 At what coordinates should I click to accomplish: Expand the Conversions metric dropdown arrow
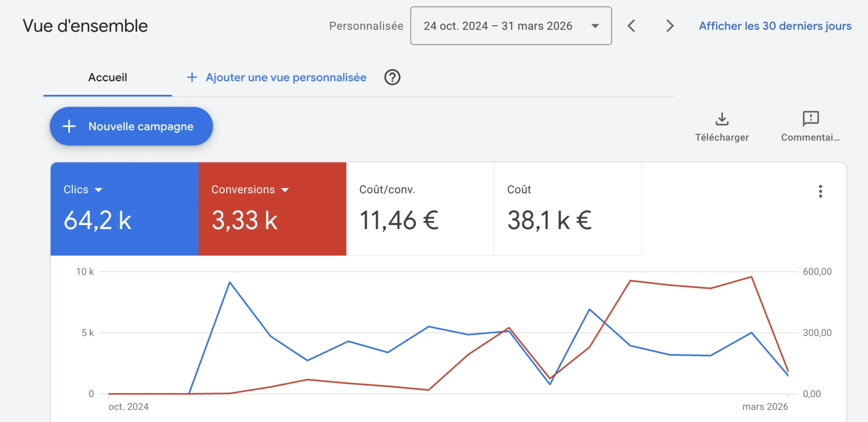point(285,190)
